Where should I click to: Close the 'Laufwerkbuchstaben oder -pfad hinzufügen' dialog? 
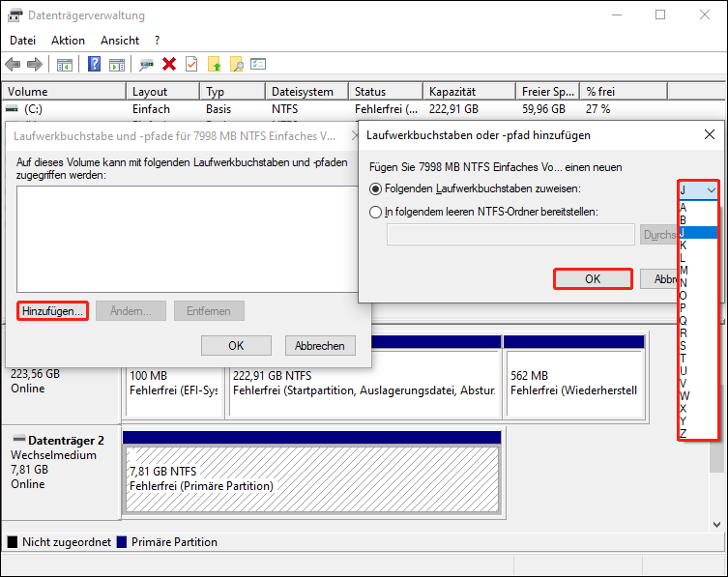[709, 134]
